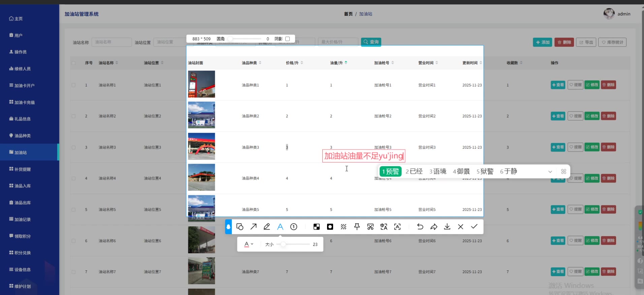Screen dimensions: 644x295
Task: Tick the select-all table header checkbox
Action: coord(73,63)
